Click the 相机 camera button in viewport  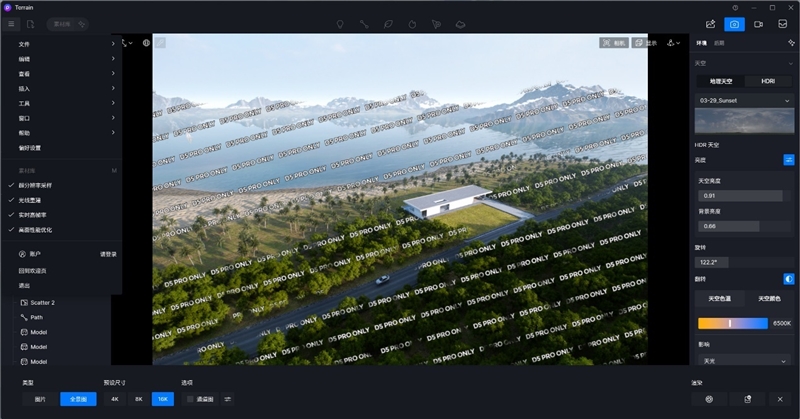pyautogui.click(x=613, y=43)
